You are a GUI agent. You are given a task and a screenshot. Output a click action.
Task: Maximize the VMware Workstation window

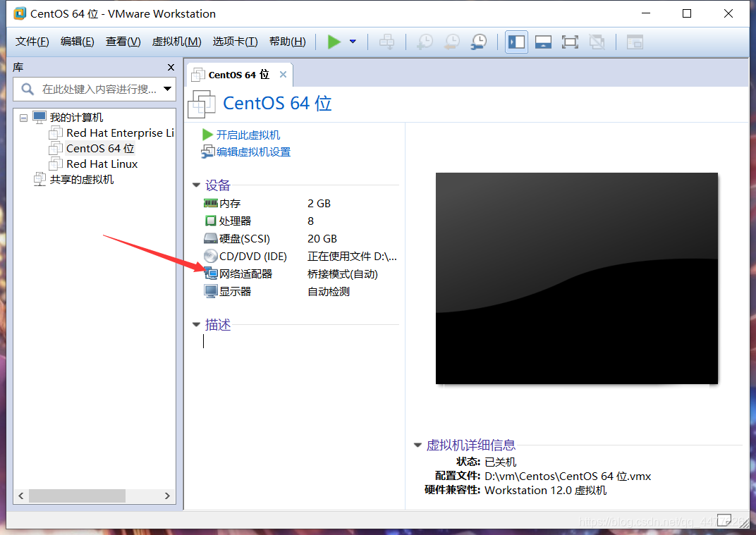coord(687,13)
